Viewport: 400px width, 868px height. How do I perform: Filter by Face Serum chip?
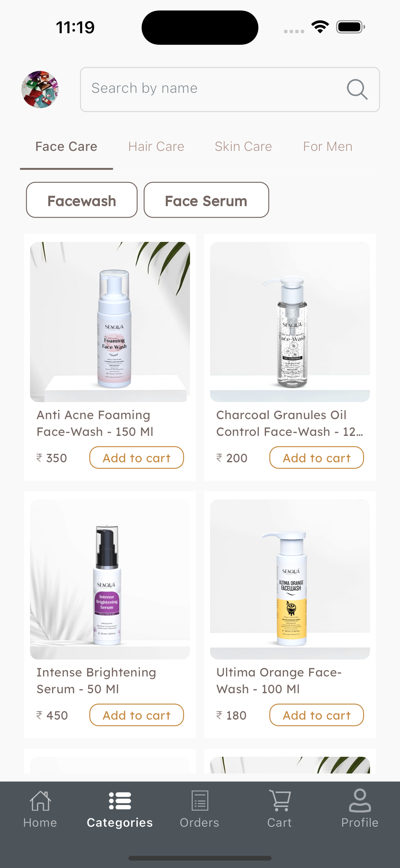pyautogui.click(x=207, y=200)
